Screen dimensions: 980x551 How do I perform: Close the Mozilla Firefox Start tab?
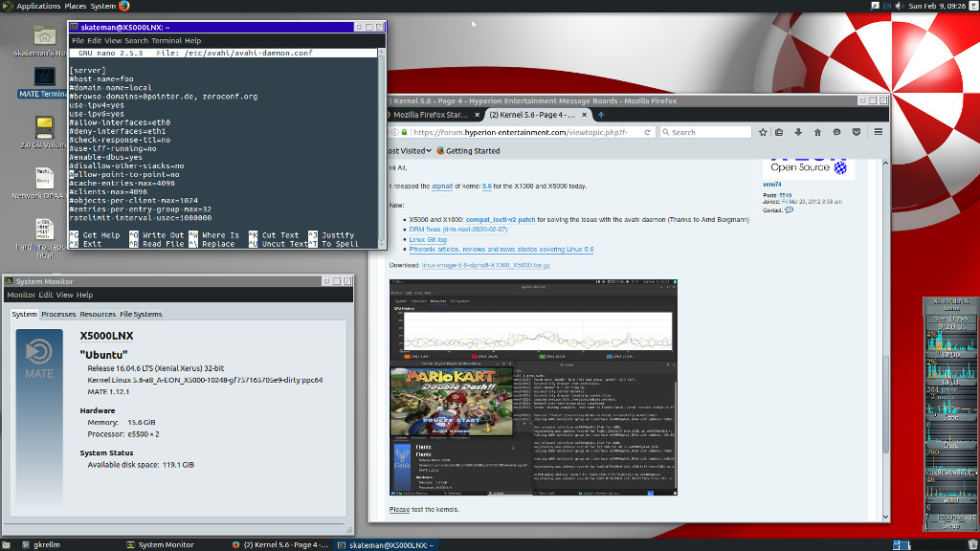(x=477, y=115)
